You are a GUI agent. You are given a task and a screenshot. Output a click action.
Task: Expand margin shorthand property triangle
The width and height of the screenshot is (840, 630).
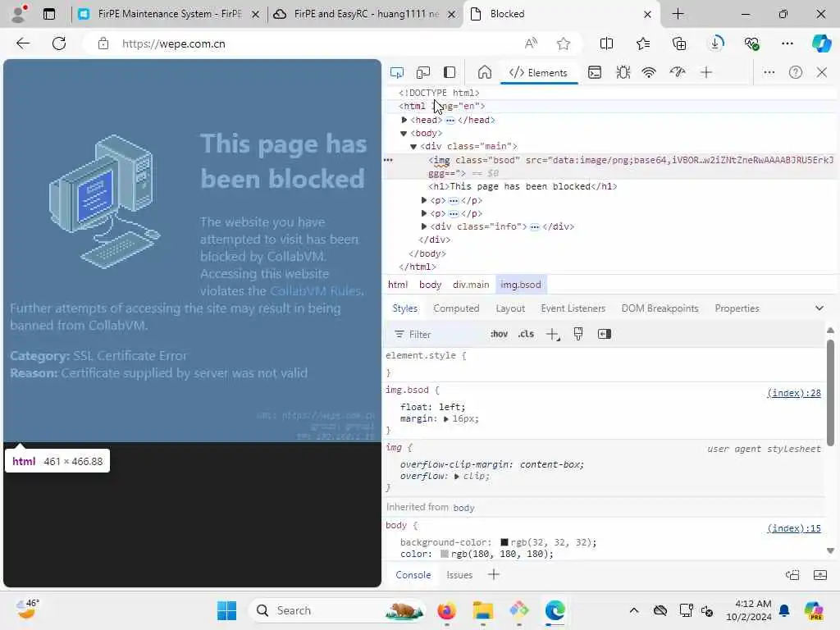pos(445,419)
